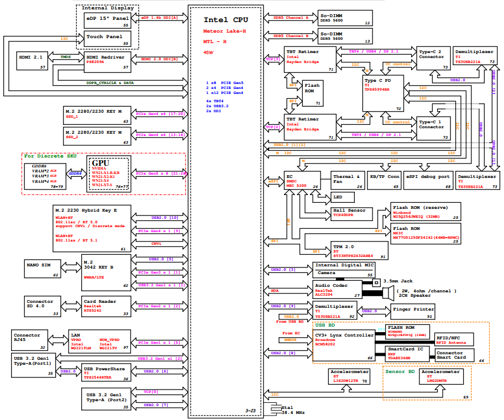Click the NANO SIM block
The width and height of the screenshot is (504, 420).
click(x=43, y=269)
